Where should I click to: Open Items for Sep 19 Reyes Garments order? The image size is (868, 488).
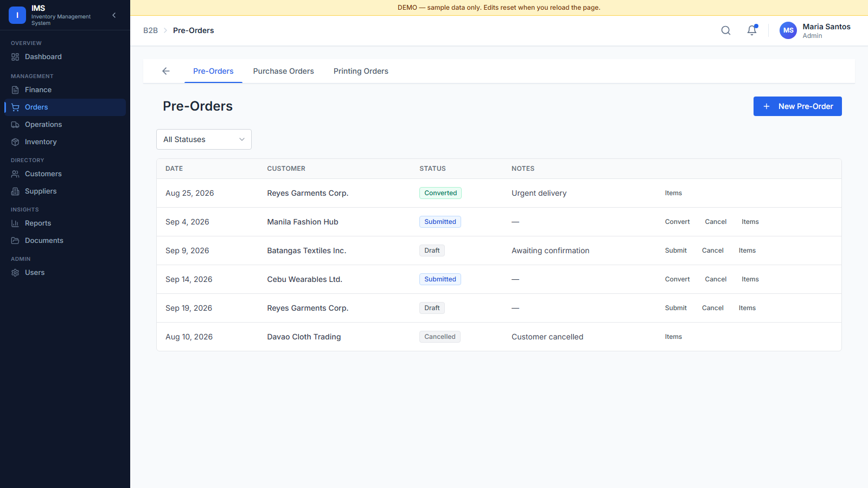[747, 308]
